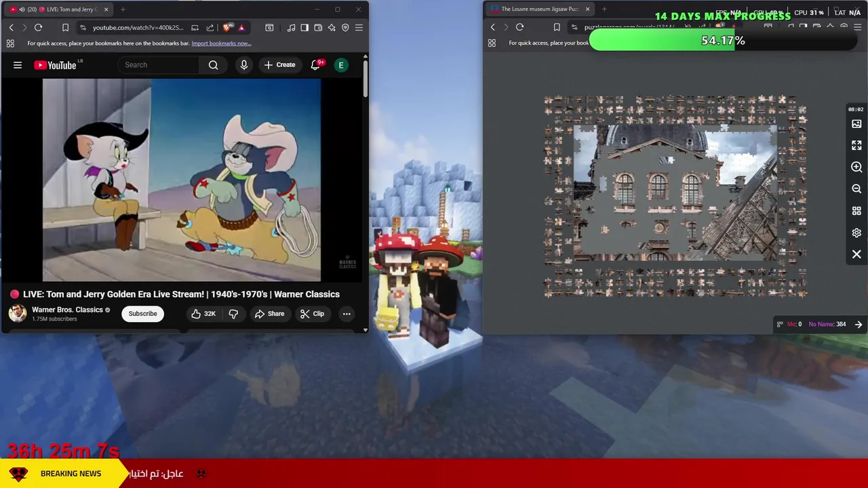Open Warner Bros. Classics channel name
The height and width of the screenshot is (488, 868).
(x=67, y=310)
